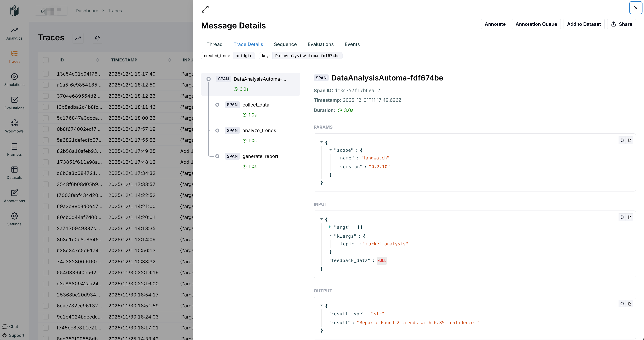This screenshot has height=340, width=644.
Task: Copy the PARAMS JSON to clipboard
Action: coord(629,140)
